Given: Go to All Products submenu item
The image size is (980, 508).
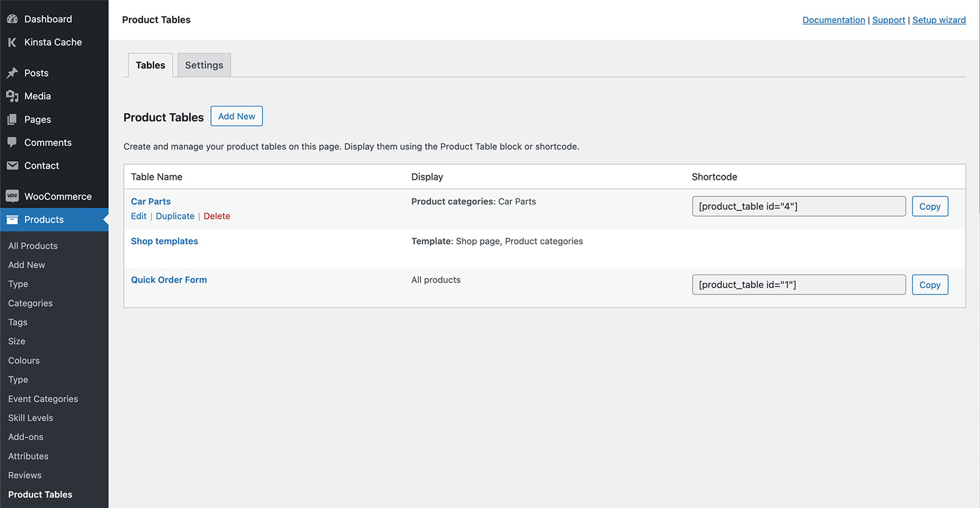Looking at the screenshot, I should (33, 246).
